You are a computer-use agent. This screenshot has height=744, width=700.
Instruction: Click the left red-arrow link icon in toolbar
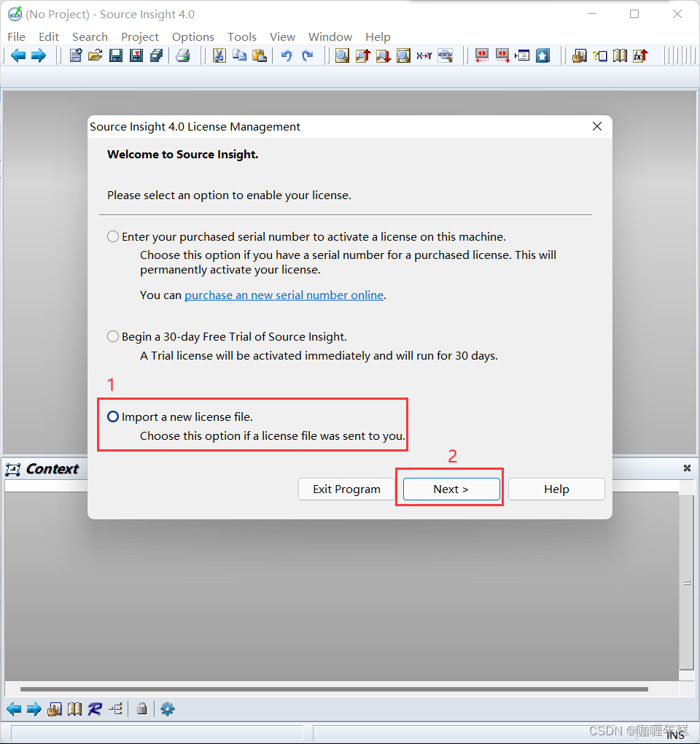[x=482, y=55]
